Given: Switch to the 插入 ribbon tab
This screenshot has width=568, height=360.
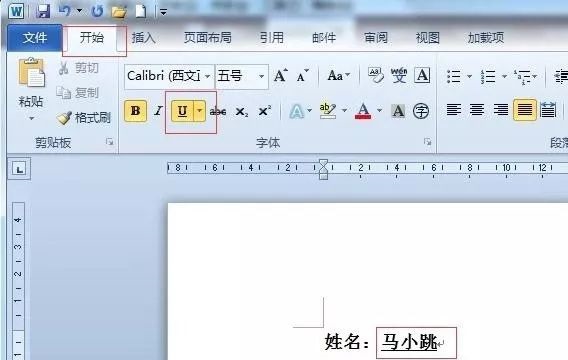Looking at the screenshot, I should tap(143, 37).
